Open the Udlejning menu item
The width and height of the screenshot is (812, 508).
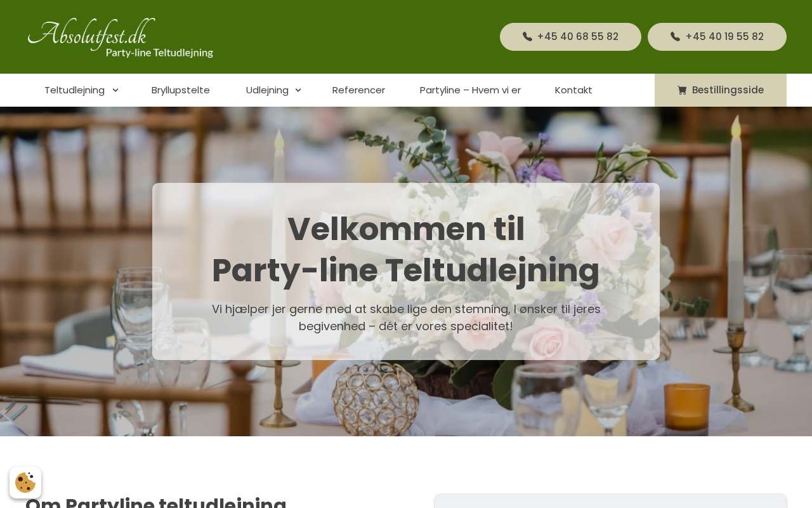(x=267, y=90)
